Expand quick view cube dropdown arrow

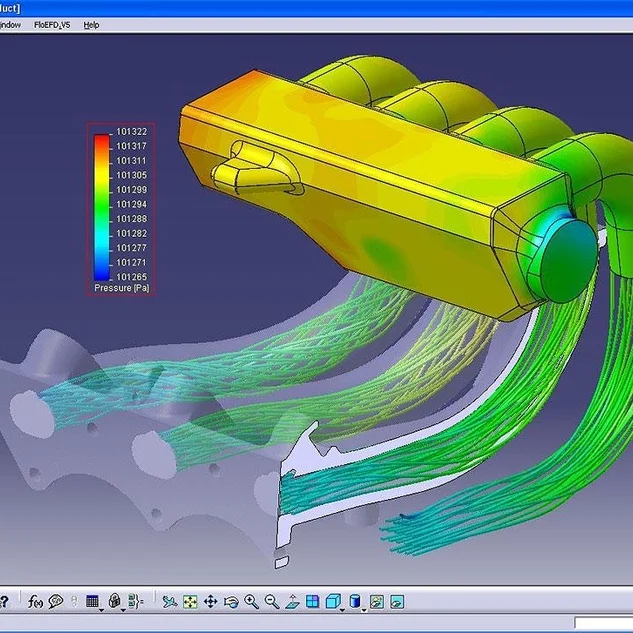click(343, 610)
